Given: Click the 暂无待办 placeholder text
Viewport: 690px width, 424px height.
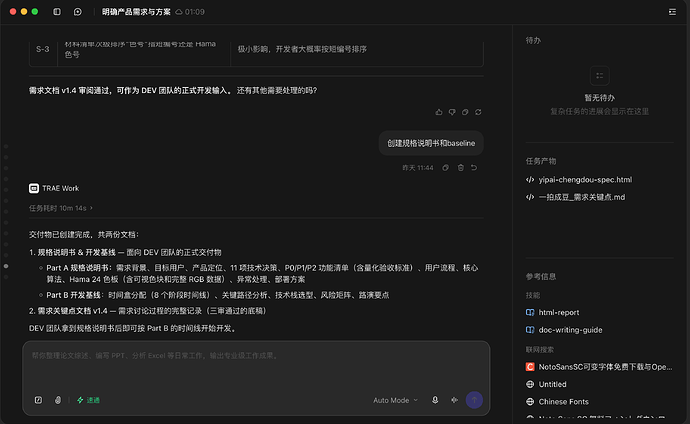Looking at the screenshot, I should pos(599,98).
